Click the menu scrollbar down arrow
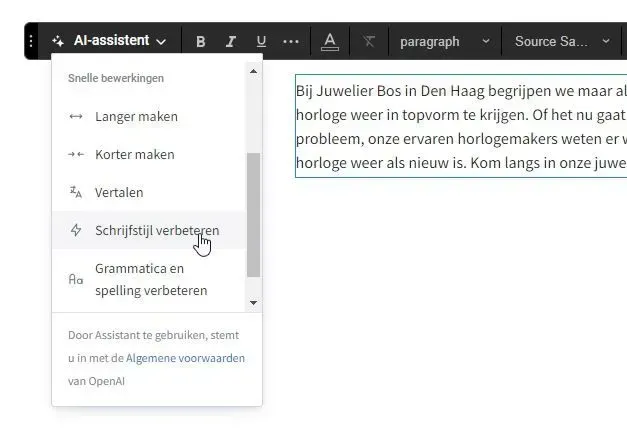627x437 pixels. [254, 303]
